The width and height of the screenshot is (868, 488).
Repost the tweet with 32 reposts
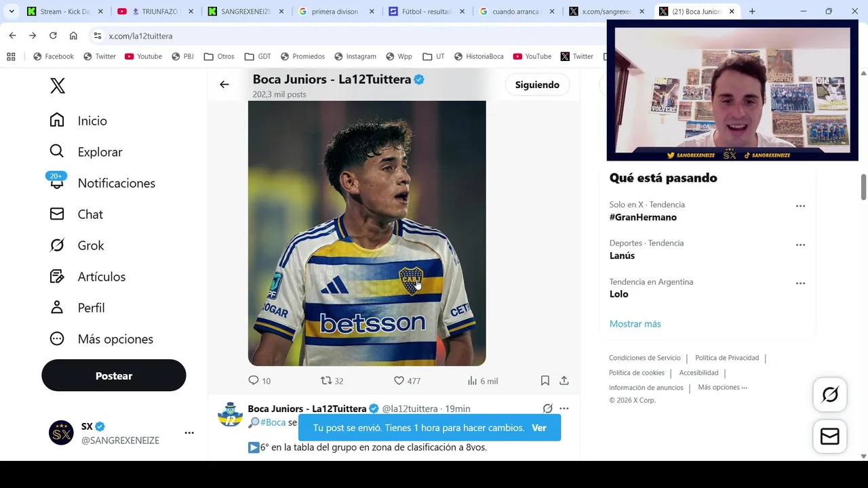coord(332,381)
